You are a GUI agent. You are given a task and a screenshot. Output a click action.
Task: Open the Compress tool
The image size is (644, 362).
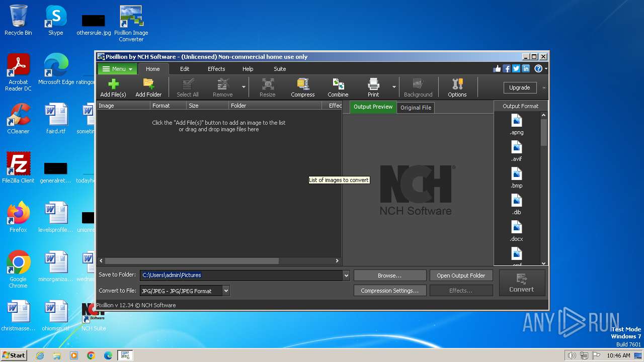[x=303, y=87]
